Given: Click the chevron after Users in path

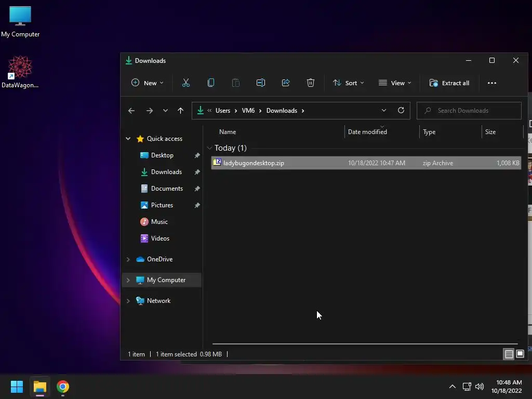Looking at the screenshot, I should point(236,111).
